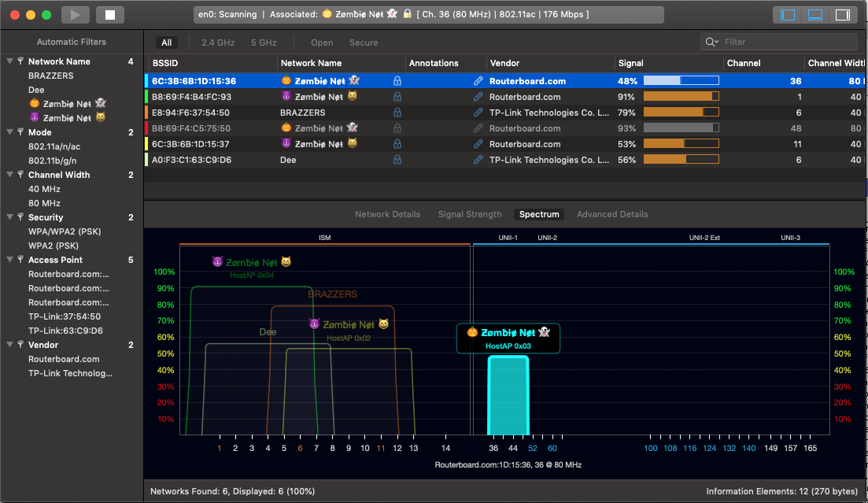The height and width of the screenshot is (503, 868).
Task: Select row with BSSID A0:F3:C1:63:C9:D6
Action: pos(506,160)
